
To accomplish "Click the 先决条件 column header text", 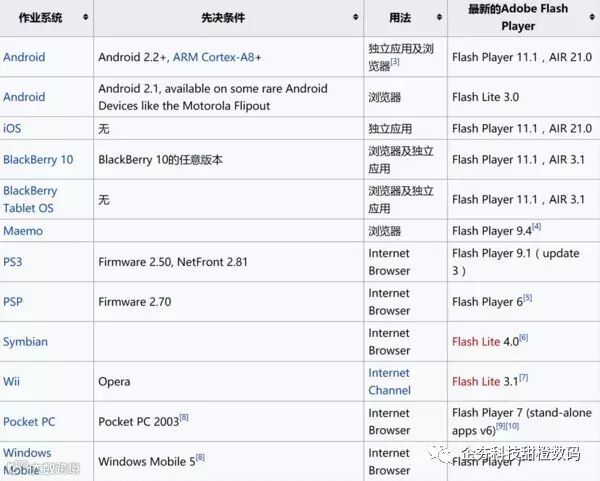I will [223, 17].
